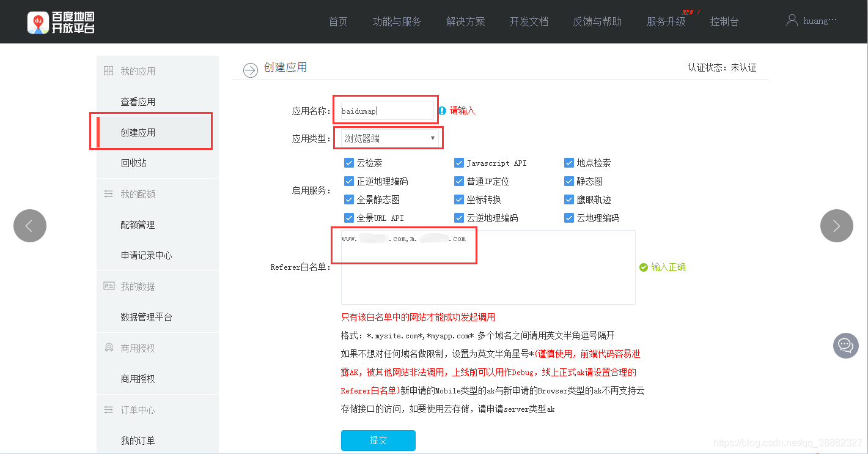Click the circled arrow beside 创建应用 title
868x454 pixels.
[x=251, y=70]
